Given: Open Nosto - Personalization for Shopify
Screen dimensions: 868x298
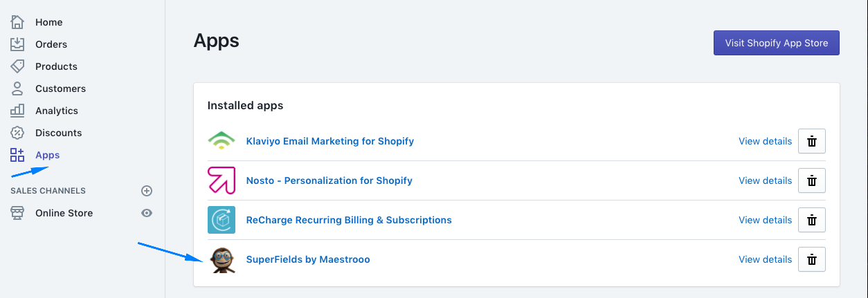Looking at the screenshot, I should 329,180.
